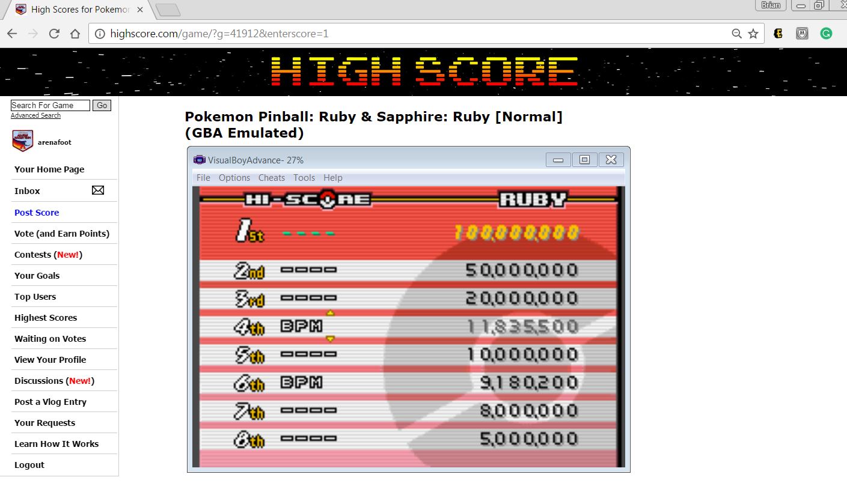Reload the page with refresh icon
847x504 pixels.
pos(54,34)
